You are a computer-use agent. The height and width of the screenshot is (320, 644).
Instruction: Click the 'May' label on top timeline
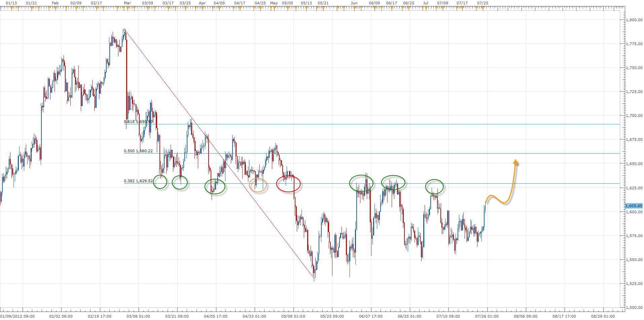[274, 3]
